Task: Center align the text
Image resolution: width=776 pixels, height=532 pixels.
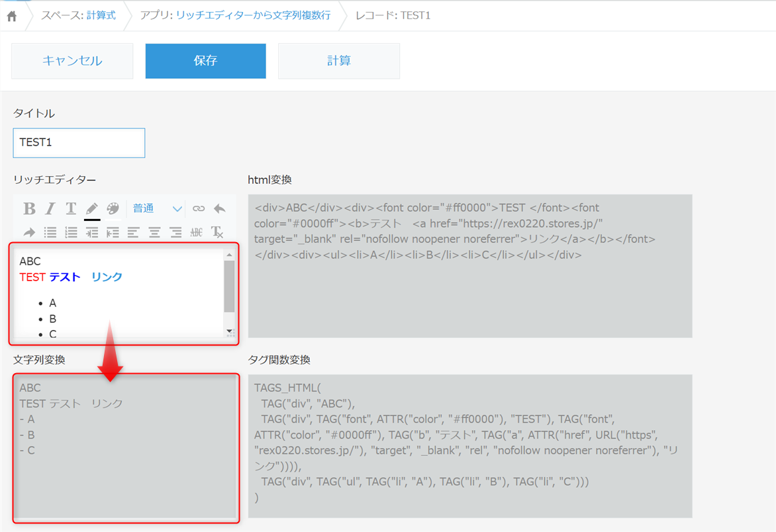Action: (154, 232)
